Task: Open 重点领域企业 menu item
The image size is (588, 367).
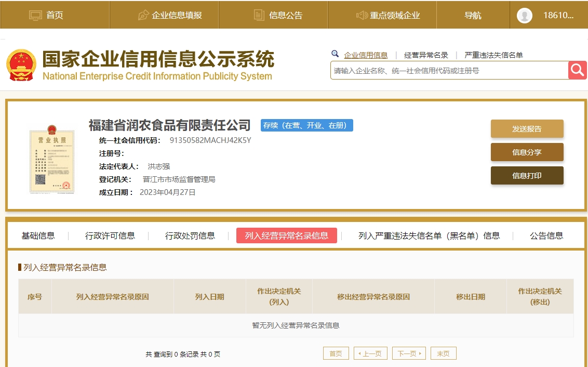Action: 395,16
